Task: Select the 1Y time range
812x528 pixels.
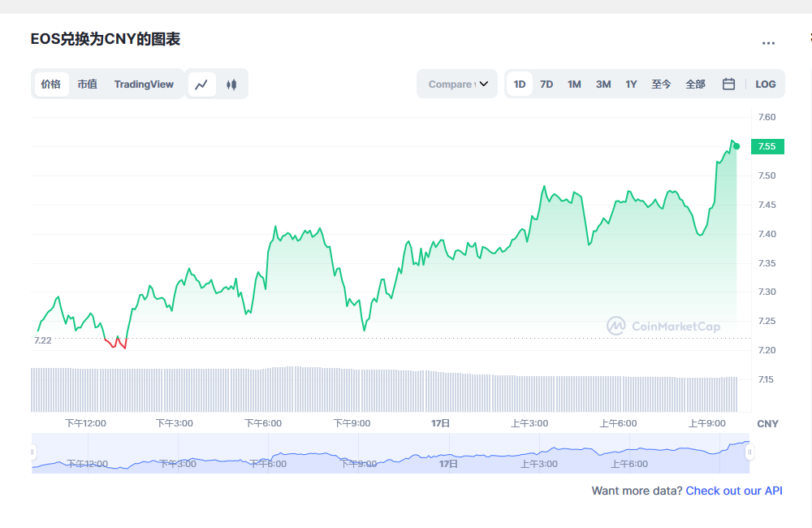Action: [631, 84]
